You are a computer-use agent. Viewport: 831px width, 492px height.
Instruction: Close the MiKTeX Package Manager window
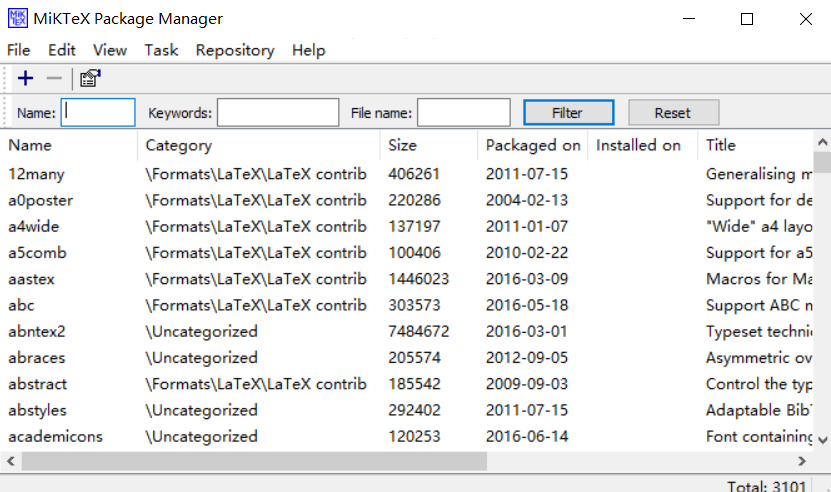[x=806, y=19]
